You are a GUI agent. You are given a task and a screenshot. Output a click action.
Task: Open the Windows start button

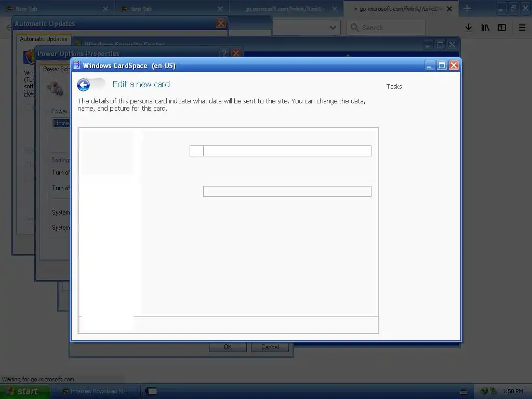coord(24,392)
